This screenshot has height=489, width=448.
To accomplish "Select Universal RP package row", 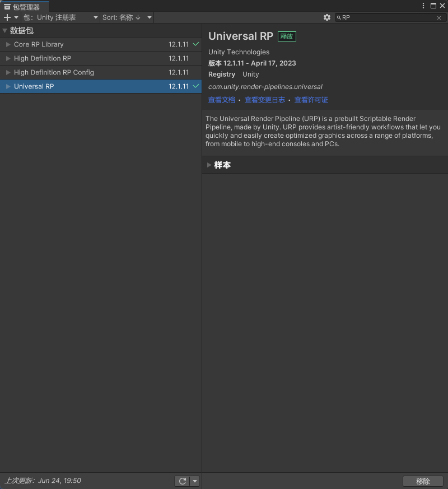I will tap(101, 86).
